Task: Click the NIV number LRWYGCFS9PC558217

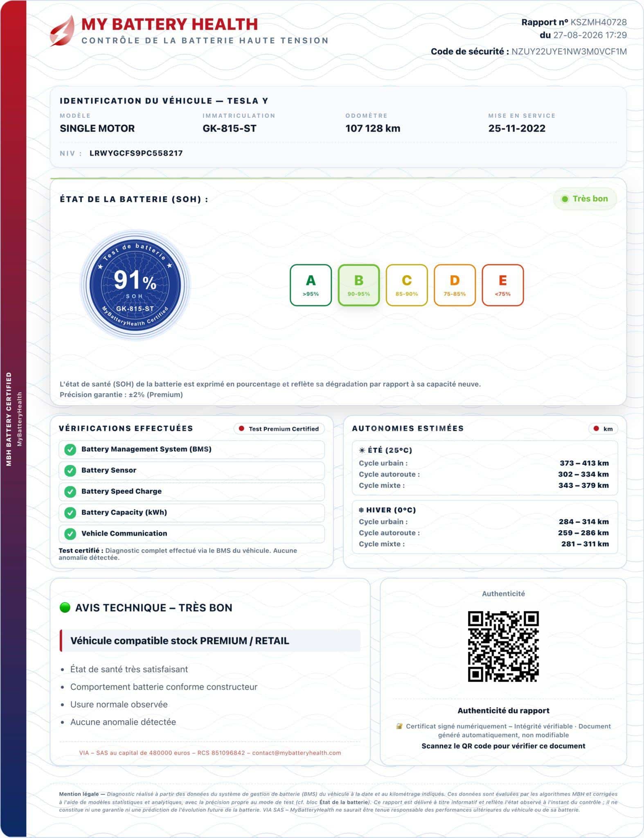Action: [x=136, y=153]
